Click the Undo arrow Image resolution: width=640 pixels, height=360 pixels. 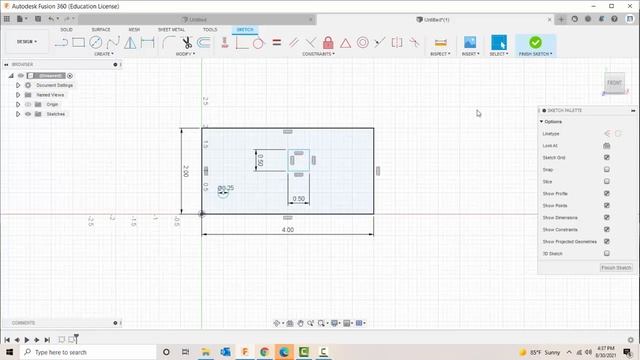click(51, 19)
